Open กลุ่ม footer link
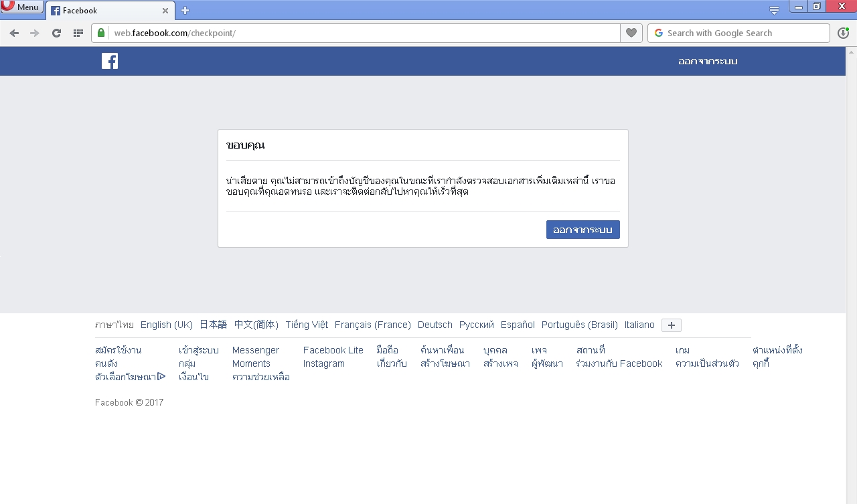 [187, 363]
